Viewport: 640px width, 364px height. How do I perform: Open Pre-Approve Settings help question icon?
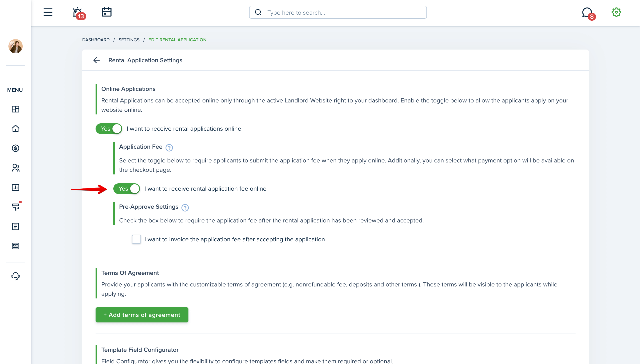click(x=185, y=208)
